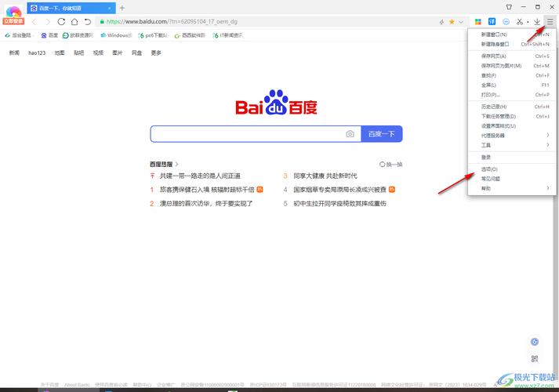Choose 选项(O) from the menu
559x392 pixels.
click(512, 169)
